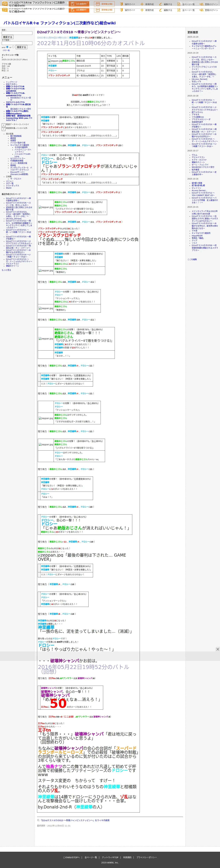Click broken zeppan.jpg image in character table
This screenshot has height=868, width=220.
pos(55,61)
